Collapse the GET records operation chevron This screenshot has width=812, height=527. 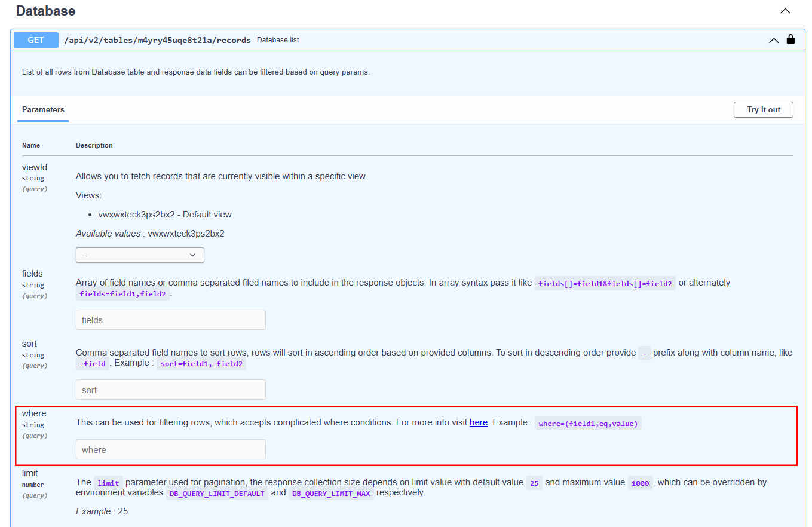click(774, 40)
